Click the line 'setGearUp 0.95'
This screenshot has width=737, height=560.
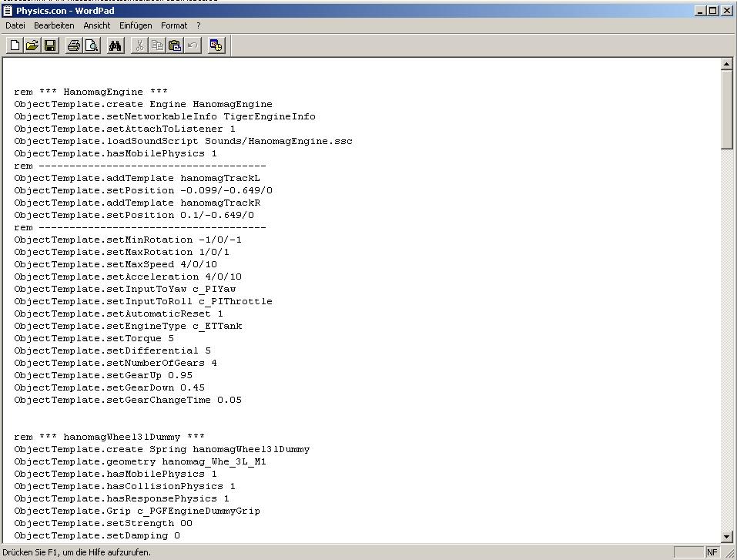pos(103,375)
